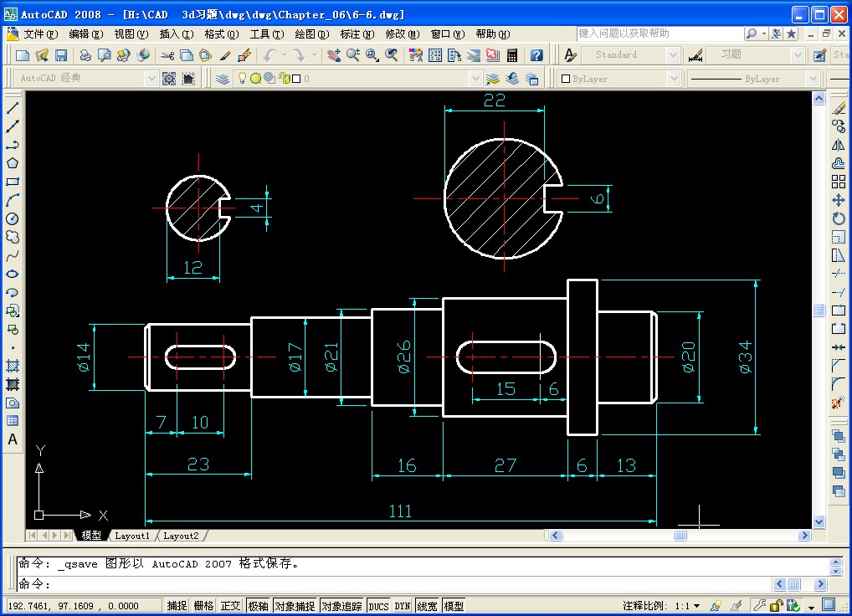
Task: Select the Line tool in draw toolbar
Action: 13,108
